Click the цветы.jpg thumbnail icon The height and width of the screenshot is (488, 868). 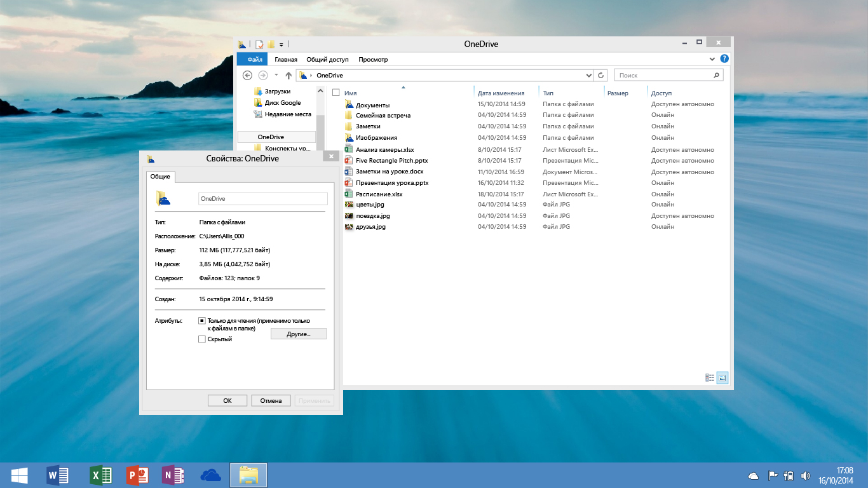click(349, 205)
